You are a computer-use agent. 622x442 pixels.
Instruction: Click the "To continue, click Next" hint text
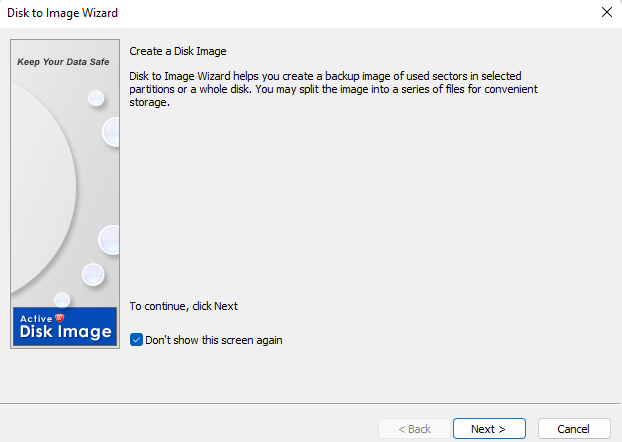click(x=184, y=306)
